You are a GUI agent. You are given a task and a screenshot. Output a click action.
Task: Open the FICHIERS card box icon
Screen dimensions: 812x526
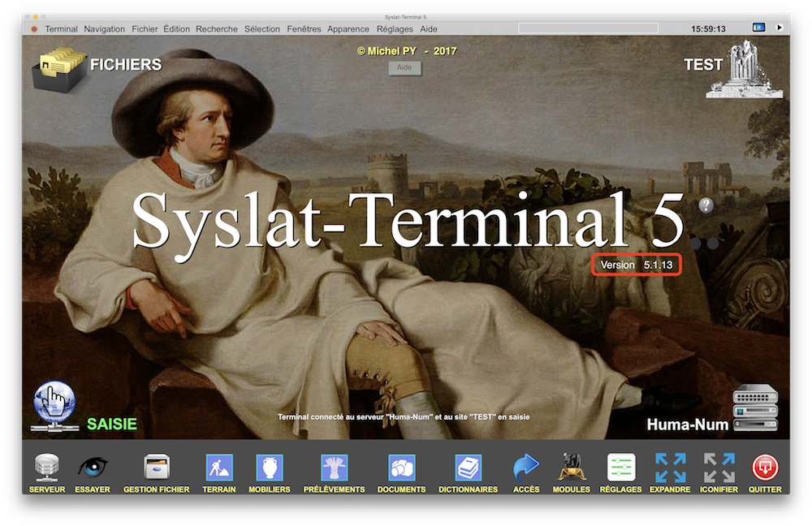(58, 69)
